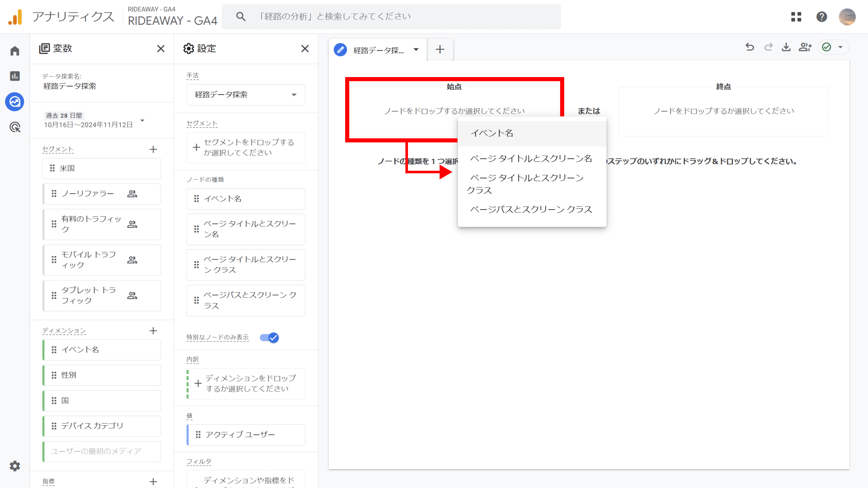Screen dimensions: 868x488
Task: Open the Explore icon in the sidebar
Action: [x=15, y=102]
